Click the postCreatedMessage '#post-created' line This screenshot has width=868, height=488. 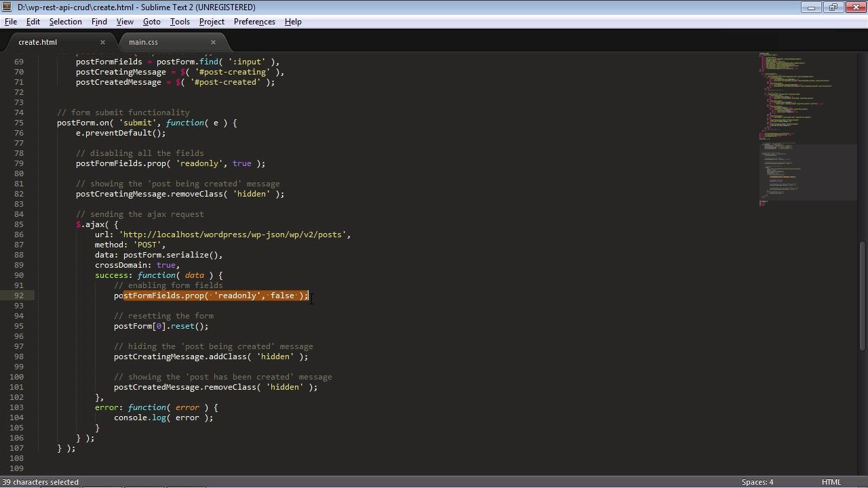click(x=176, y=82)
